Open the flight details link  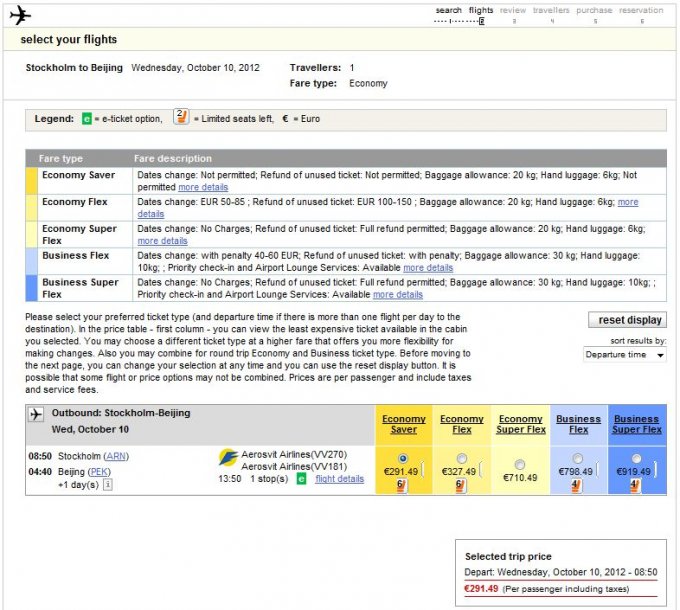pos(339,479)
